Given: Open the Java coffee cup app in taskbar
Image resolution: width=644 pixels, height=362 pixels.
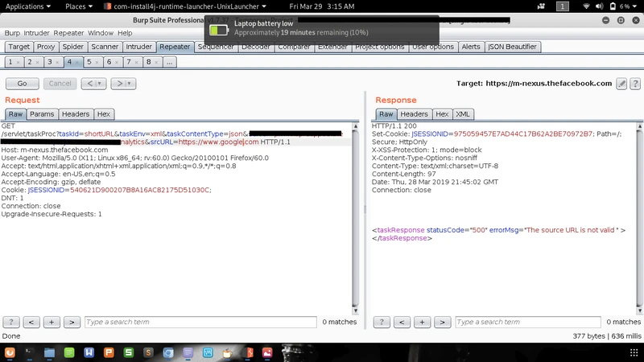Looking at the screenshot, I should point(228,352).
